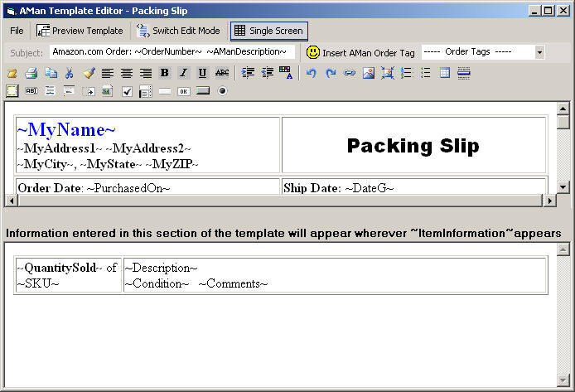Toggle Italic formatting
This screenshot has width=575, height=392.
click(x=183, y=73)
